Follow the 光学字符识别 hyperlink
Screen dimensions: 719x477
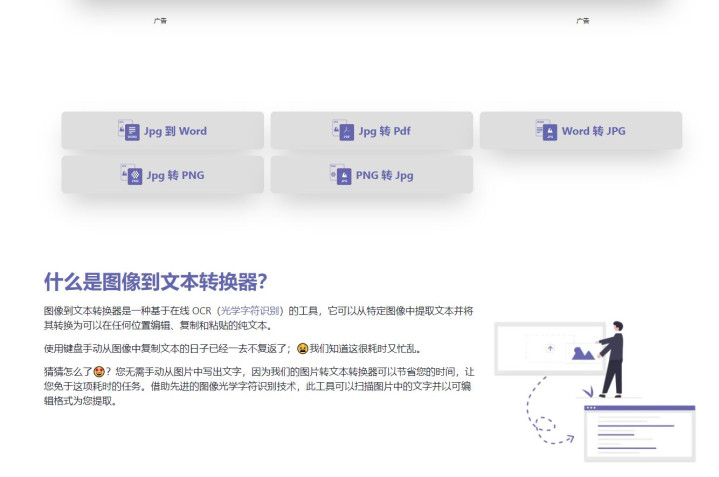pos(250,311)
